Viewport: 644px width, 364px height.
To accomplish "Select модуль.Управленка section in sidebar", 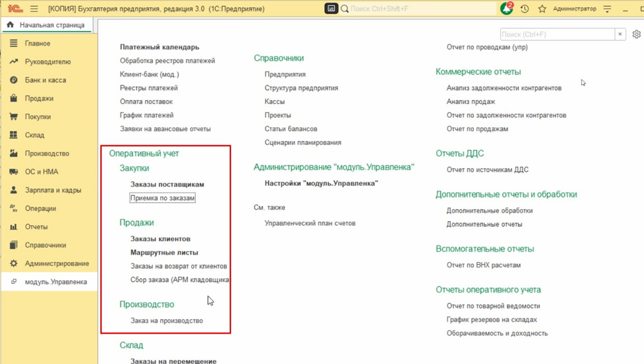I will [49, 282].
